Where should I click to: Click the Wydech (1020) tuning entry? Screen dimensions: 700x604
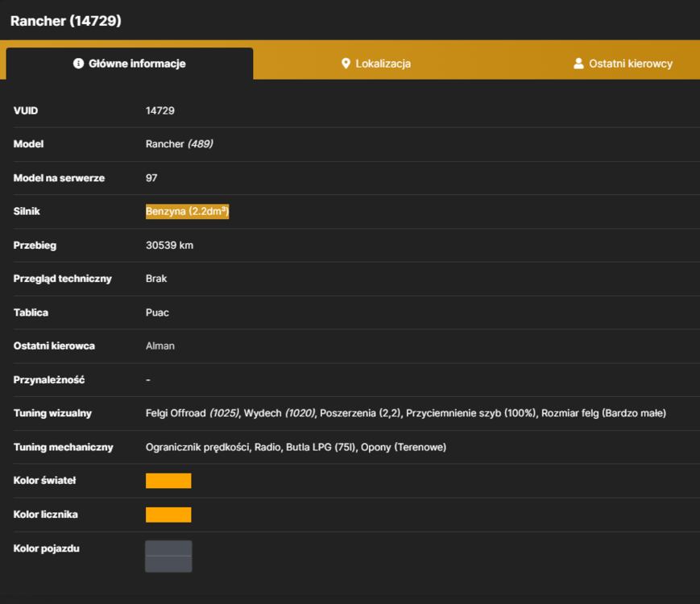pyautogui.click(x=280, y=413)
